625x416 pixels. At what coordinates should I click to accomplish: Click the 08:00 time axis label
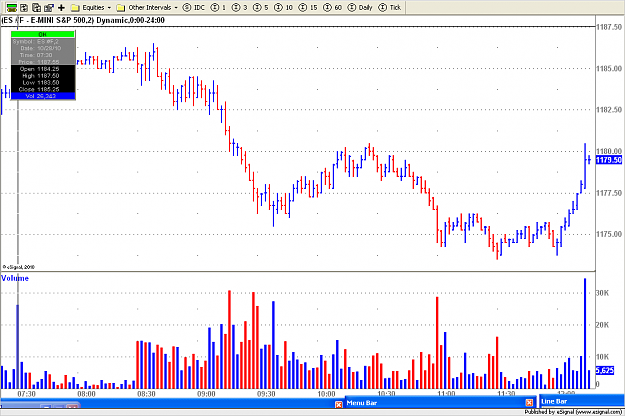[86, 394]
